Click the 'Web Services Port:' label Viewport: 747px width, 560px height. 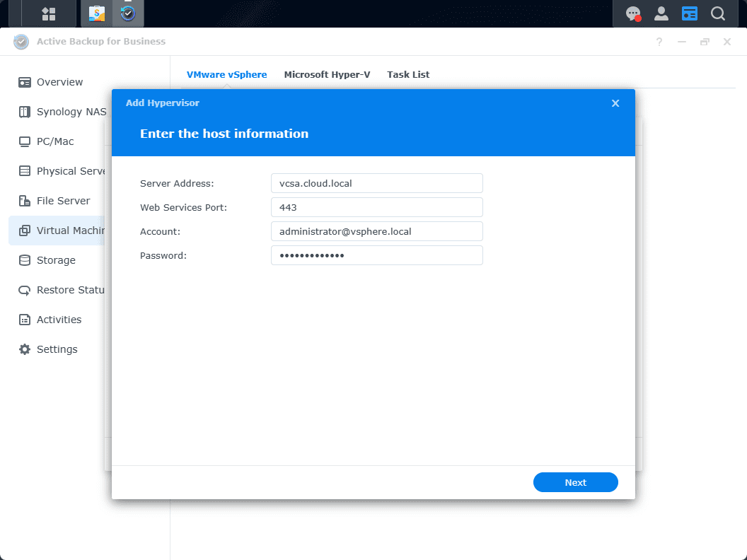(183, 208)
